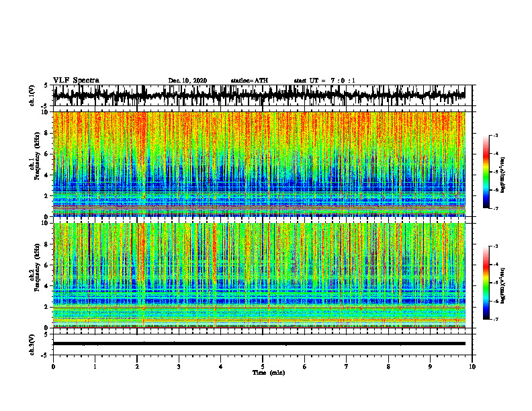Click time axis tick label "5"
This screenshot has height=411, width=532.
click(x=263, y=367)
